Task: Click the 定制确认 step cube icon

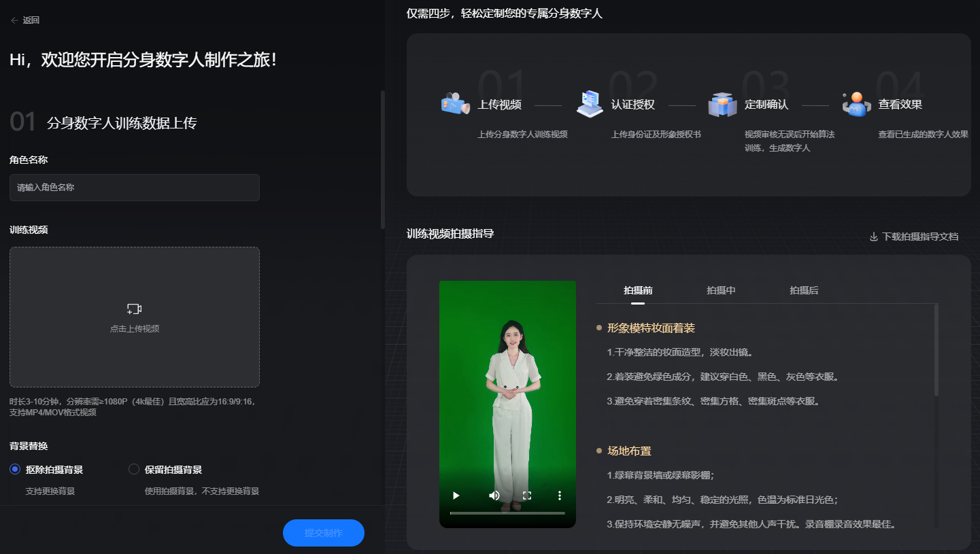Action: click(x=722, y=105)
